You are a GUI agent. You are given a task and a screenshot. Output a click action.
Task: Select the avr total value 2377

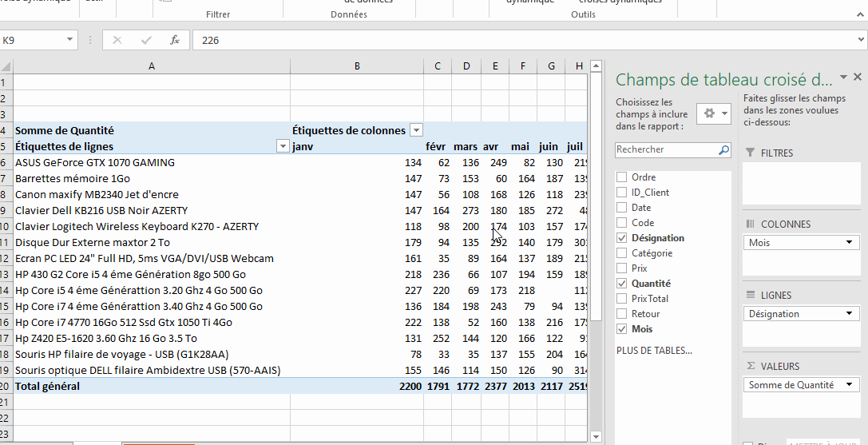495,386
